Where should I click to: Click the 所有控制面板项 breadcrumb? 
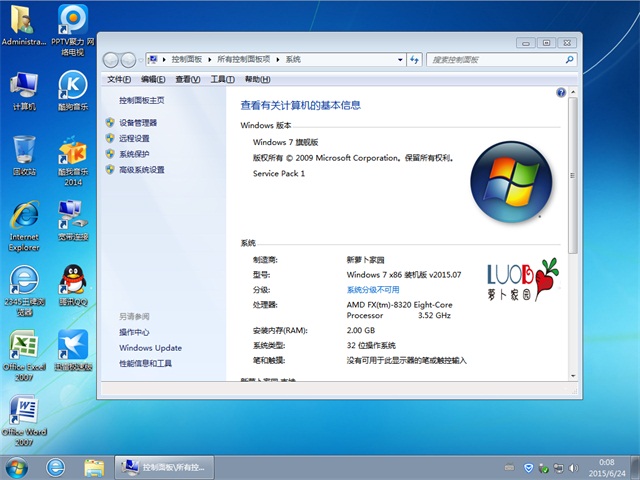(243, 60)
